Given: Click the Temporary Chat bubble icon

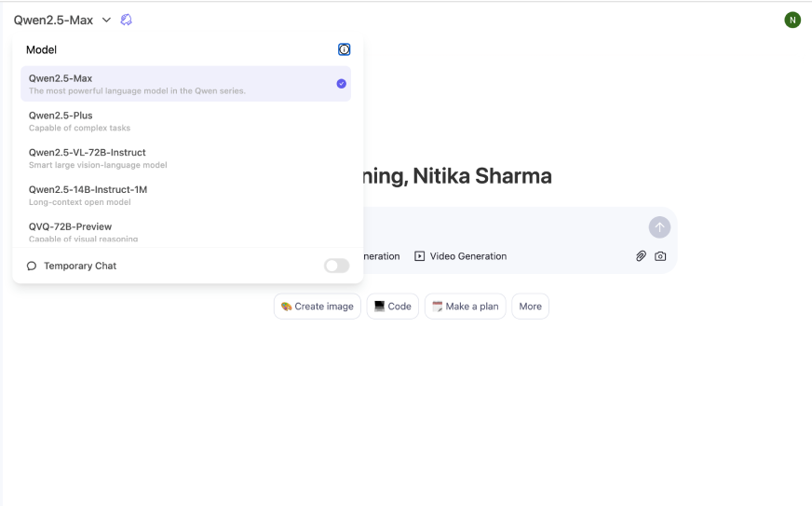Looking at the screenshot, I should pyautogui.click(x=32, y=267).
